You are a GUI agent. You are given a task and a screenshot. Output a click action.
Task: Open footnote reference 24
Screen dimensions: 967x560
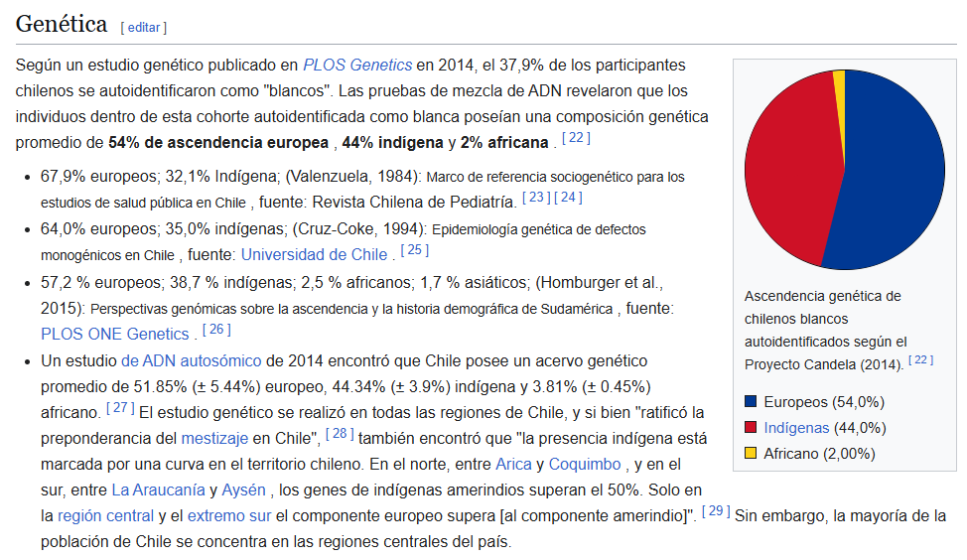point(568,198)
